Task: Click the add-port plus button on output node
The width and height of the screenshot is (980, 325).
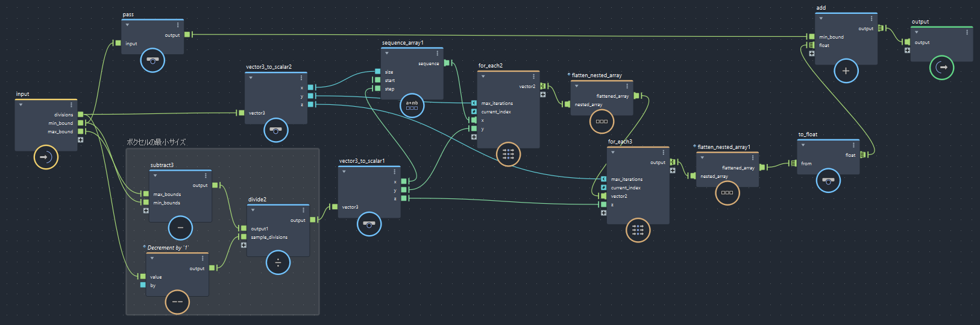Action: (x=907, y=51)
